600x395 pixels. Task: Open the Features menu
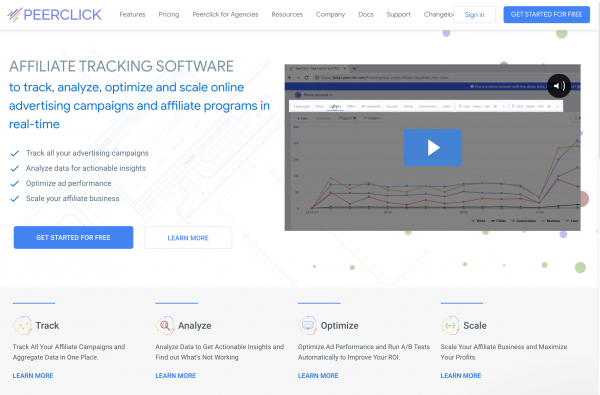coord(132,15)
